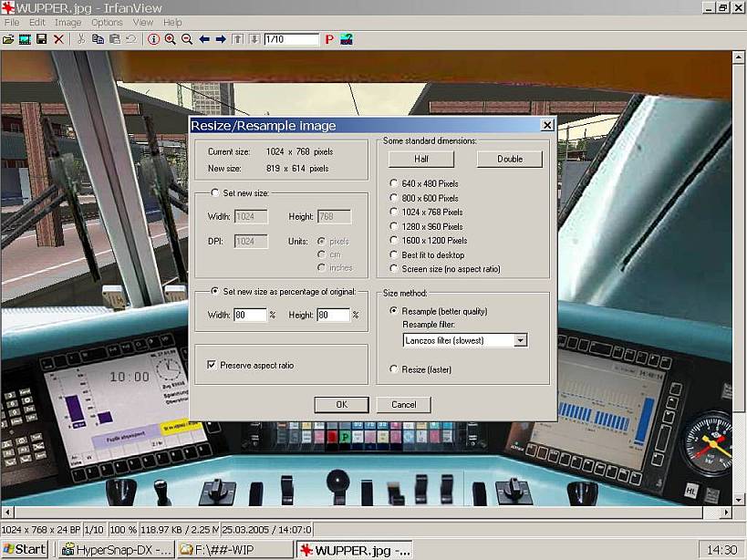Image resolution: width=747 pixels, height=560 pixels.
Task: Click '25.03.2005 / 14:07:0' status bar entry
Action: click(266, 530)
